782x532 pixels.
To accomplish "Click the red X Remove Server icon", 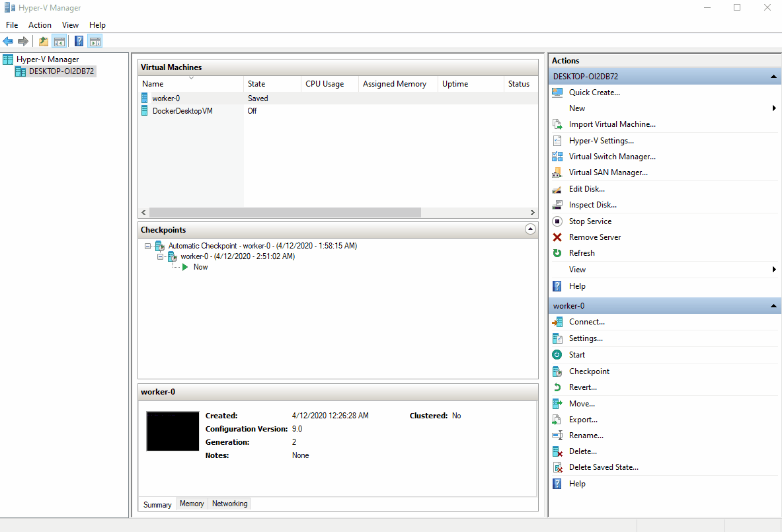I will pos(557,237).
